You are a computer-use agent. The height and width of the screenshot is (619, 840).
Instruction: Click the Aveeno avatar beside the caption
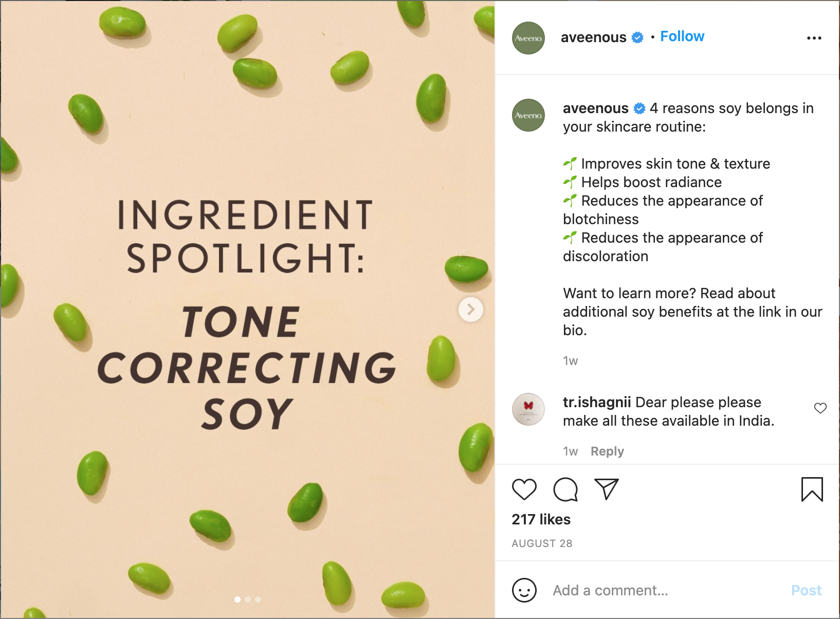528,115
